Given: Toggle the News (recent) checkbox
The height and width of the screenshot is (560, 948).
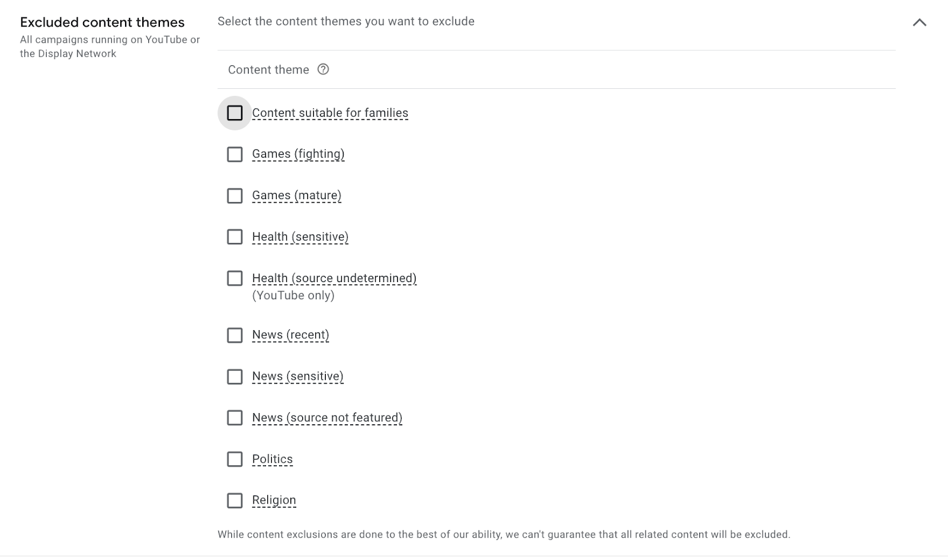Looking at the screenshot, I should [x=235, y=335].
